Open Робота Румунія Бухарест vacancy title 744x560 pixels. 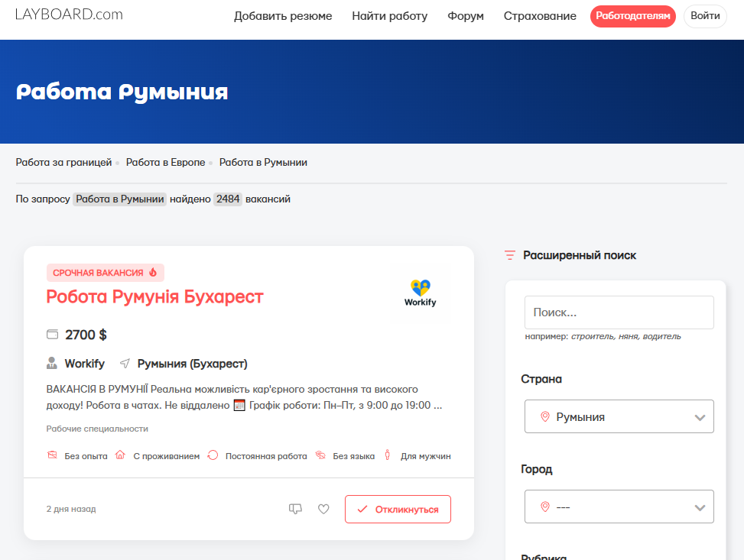point(154,297)
